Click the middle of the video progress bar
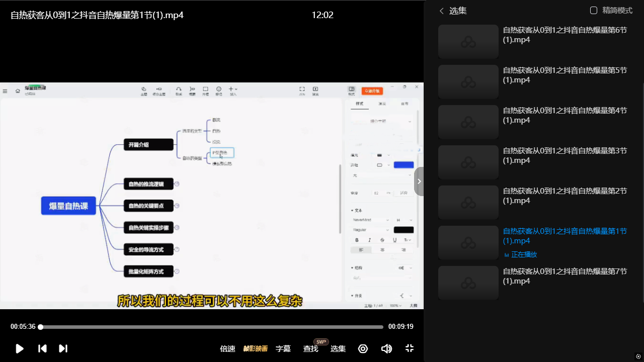This screenshot has height=362, width=644. coord(212,327)
